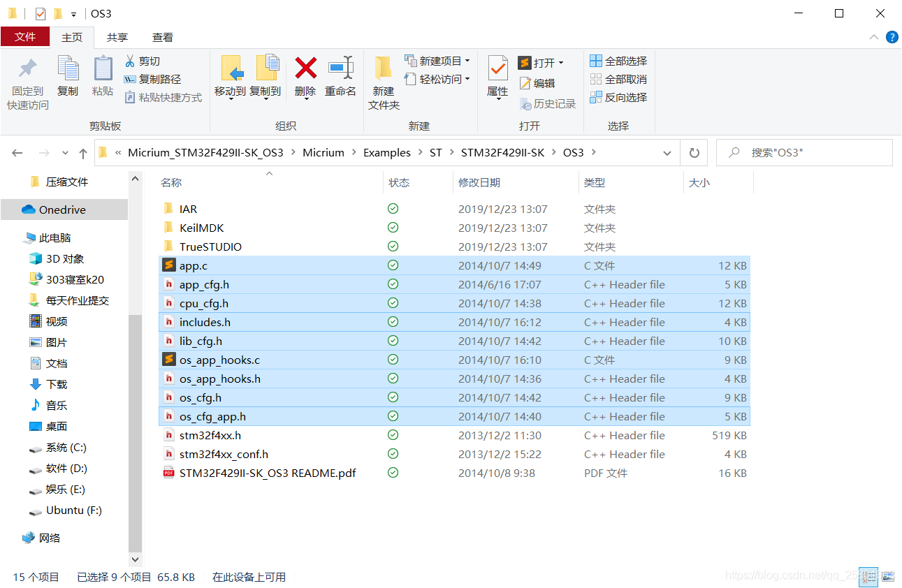Create a new folder via ribbon icon

click(383, 68)
